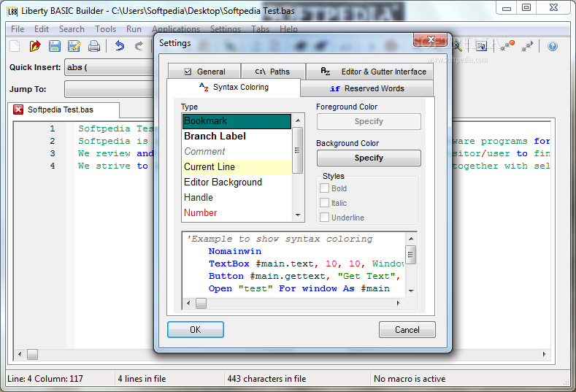Click the Print toolbar icon

coord(94,46)
